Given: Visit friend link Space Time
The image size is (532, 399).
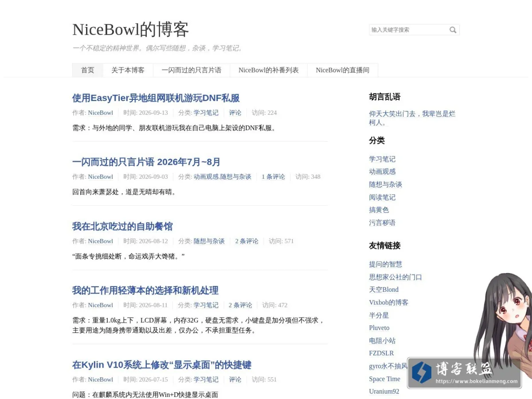Looking at the screenshot, I should 384,379.
